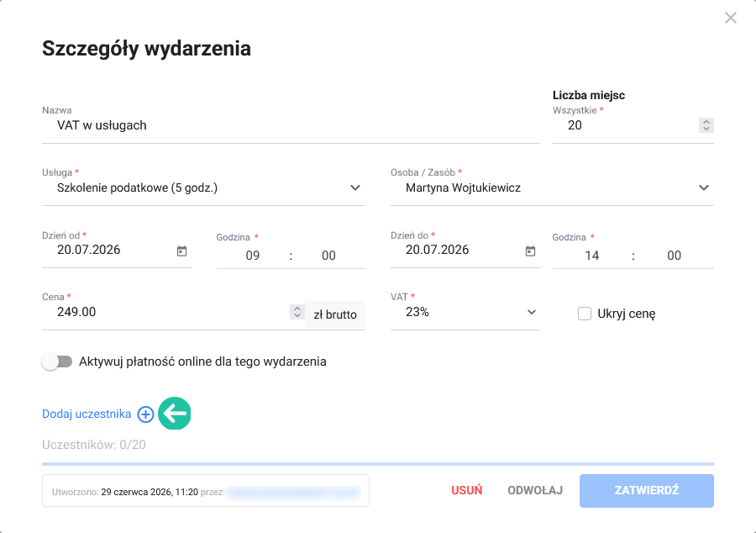Open the VAT rate 23% dropdown

465,312
